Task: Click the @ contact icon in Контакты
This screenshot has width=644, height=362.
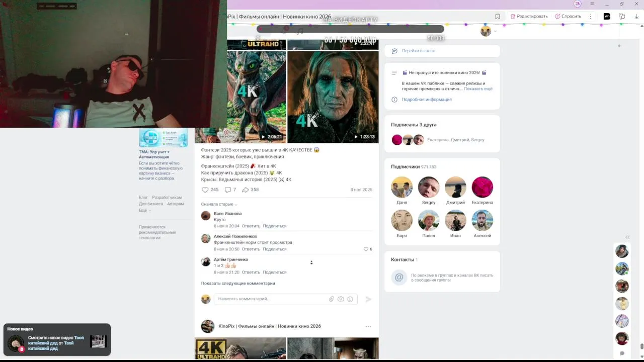Action: click(399, 277)
